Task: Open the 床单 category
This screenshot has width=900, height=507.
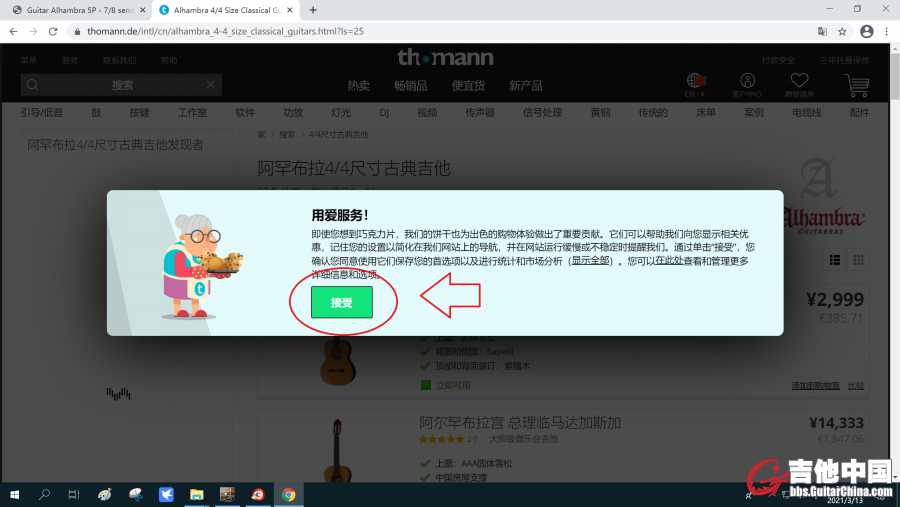Action: point(706,113)
